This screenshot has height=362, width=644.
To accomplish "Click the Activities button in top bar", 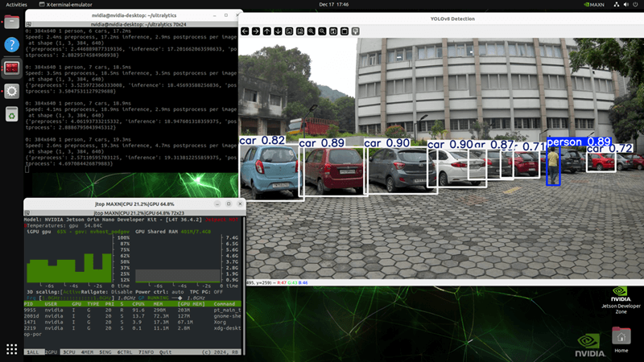I will [x=17, y=4].
